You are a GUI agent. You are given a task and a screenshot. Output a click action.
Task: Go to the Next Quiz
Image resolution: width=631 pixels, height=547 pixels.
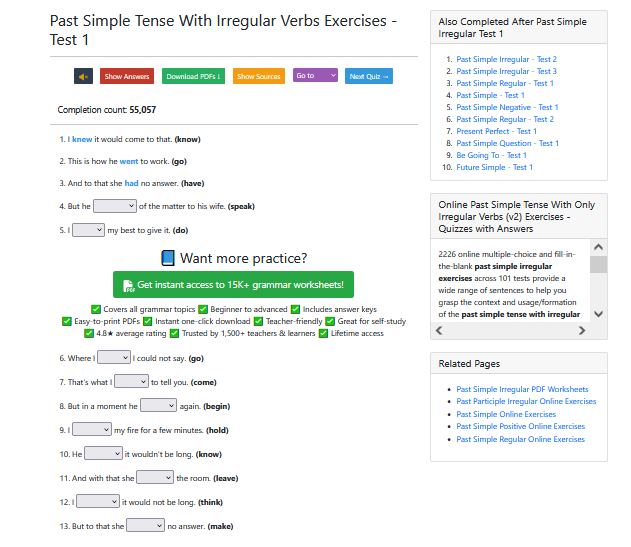pyautogui.click(x=369, y=76)
